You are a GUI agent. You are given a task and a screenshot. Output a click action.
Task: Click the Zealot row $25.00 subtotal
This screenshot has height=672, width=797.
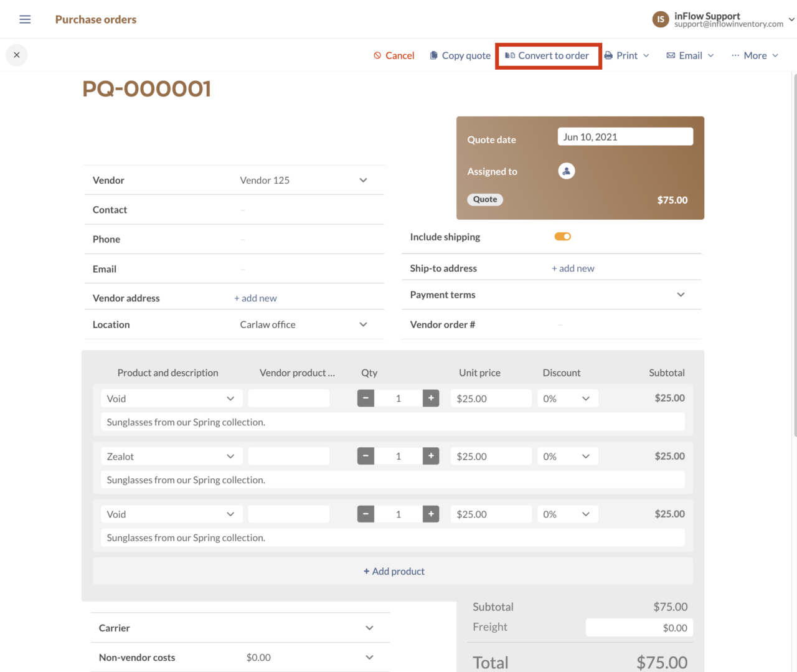pyautogui.click(x=670, y=456)
